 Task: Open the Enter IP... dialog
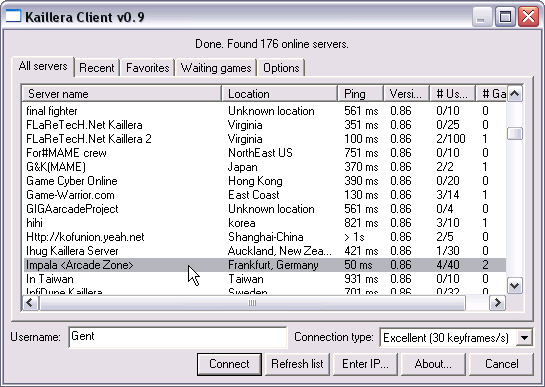coord(365,364)
